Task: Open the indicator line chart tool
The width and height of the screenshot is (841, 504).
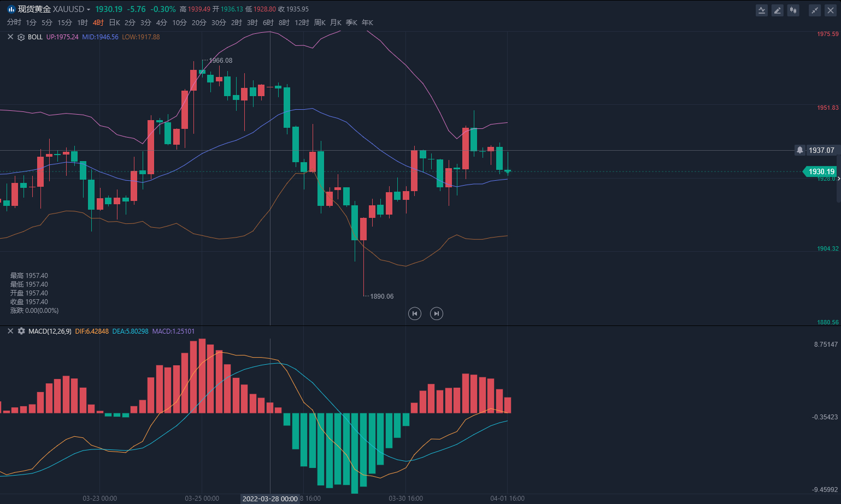Action: coord(762,10)
